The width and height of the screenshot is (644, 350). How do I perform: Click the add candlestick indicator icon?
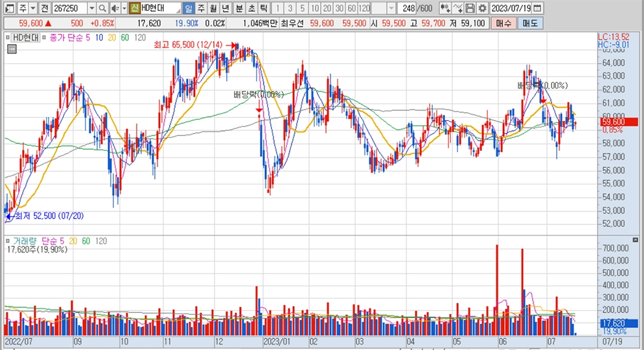[445, 8]
